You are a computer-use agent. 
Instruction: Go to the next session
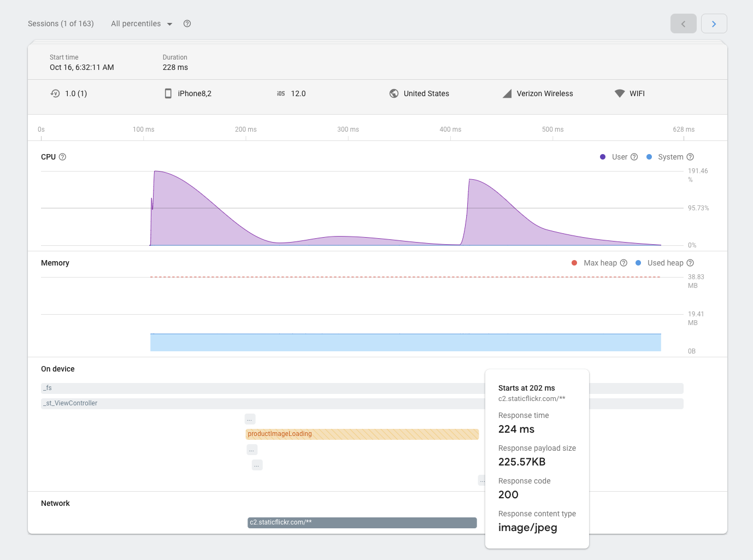coord(714,23)
